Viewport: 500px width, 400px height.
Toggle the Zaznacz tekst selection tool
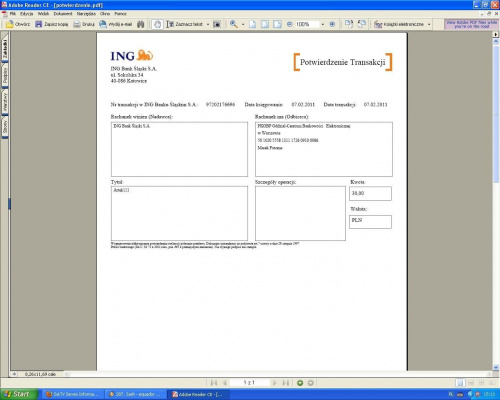click(x=185, y=24)
